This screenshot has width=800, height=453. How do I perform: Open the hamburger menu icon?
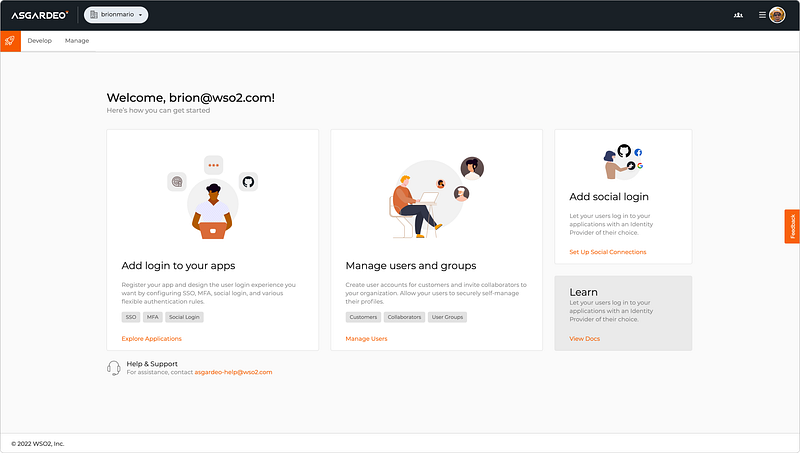(762, 15)
